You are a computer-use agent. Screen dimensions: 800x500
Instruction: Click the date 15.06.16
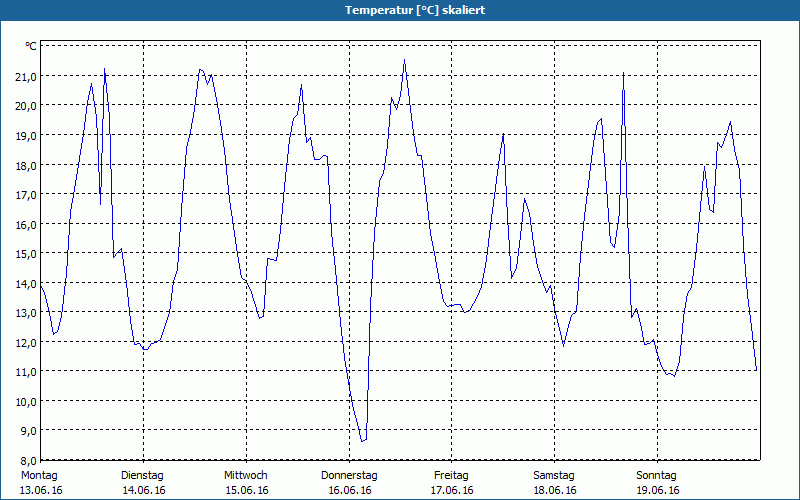(247, 490)
